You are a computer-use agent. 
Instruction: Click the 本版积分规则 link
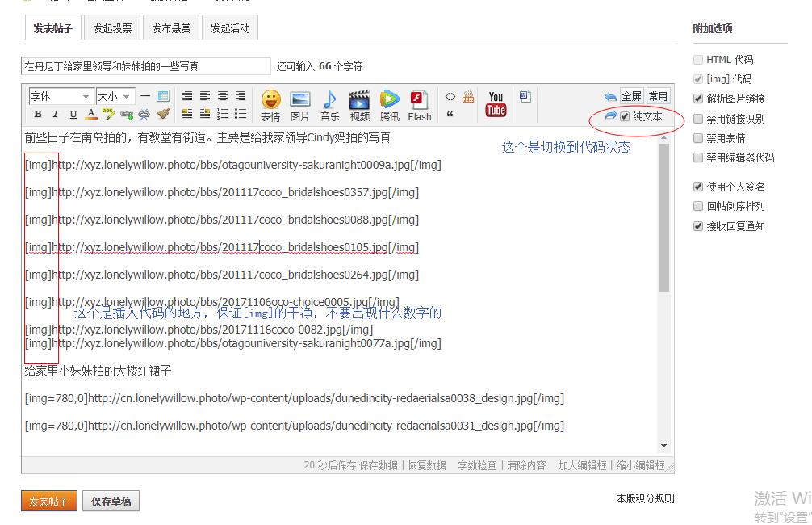(x=644, y=498)
